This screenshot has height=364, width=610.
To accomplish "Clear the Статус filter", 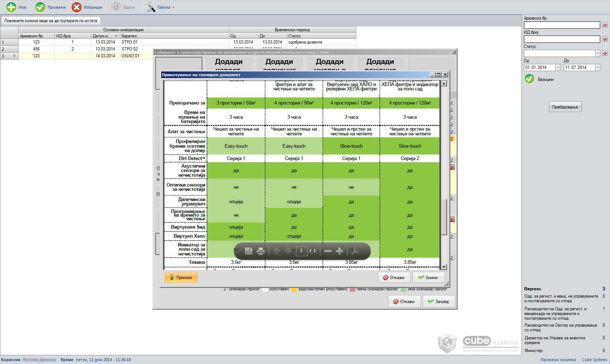I will click(605, 53).
